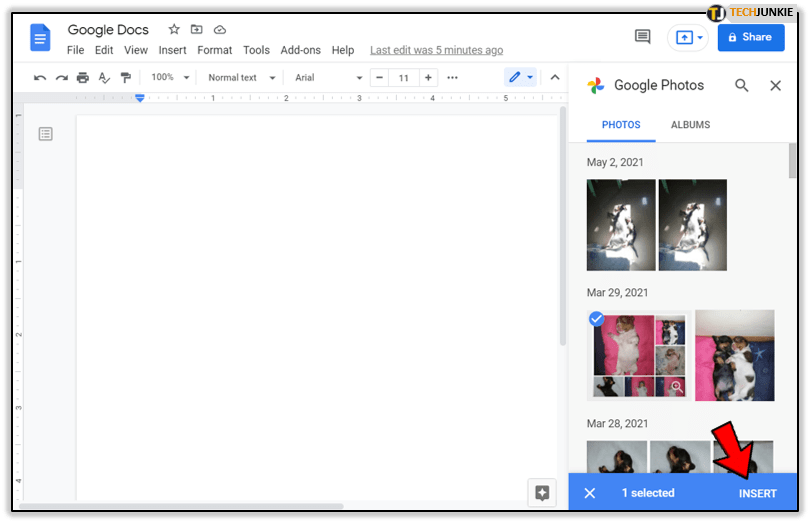810x523 pixels.
Task: Click the undo arrow in toolbar
Action: pyautogui.click(x=40, y=78)
